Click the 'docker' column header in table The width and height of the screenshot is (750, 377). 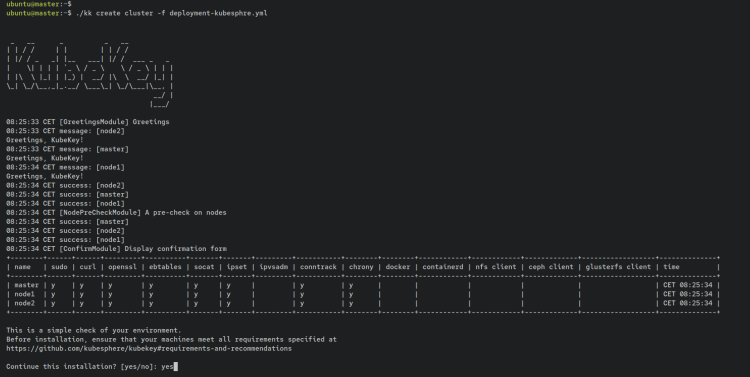pos(398,267)
